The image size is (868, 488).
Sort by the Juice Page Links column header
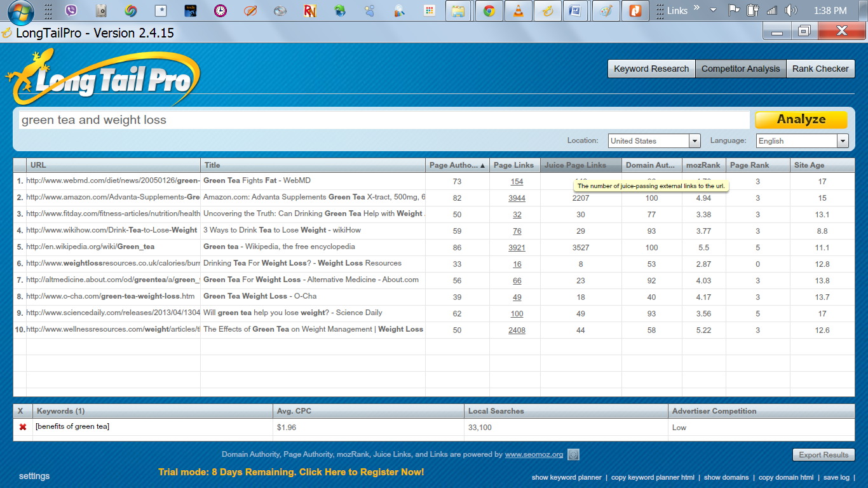(x=581, y=165)
